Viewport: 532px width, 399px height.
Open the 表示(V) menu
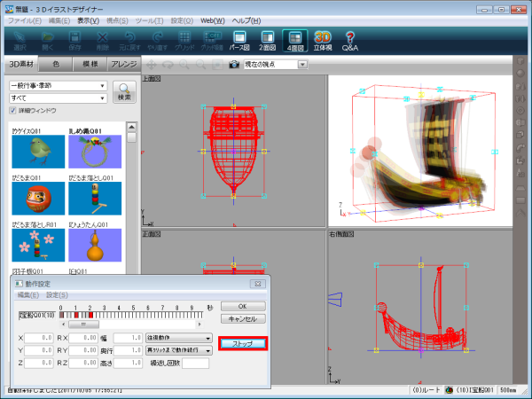(x=87, y=19)
